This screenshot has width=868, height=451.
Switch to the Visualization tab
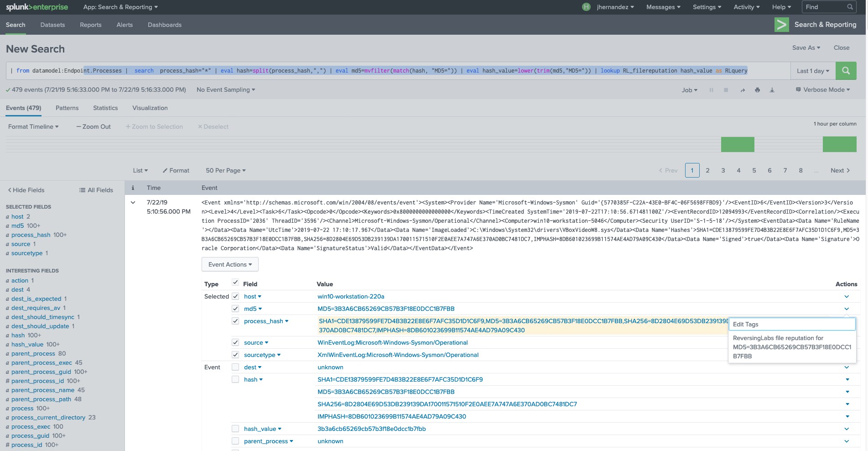[150, 108]
